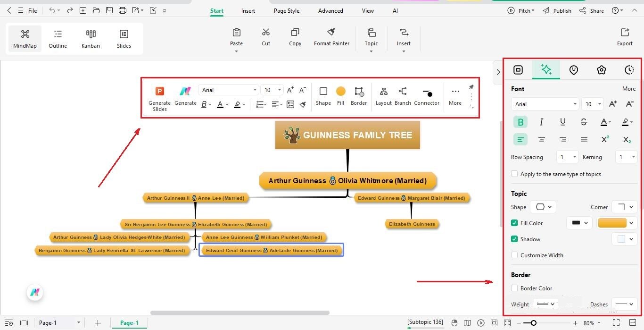Click the Cut scissors icon
This screenshot has height=330, width=644.
pyautogui.click(x=266, y=32)
